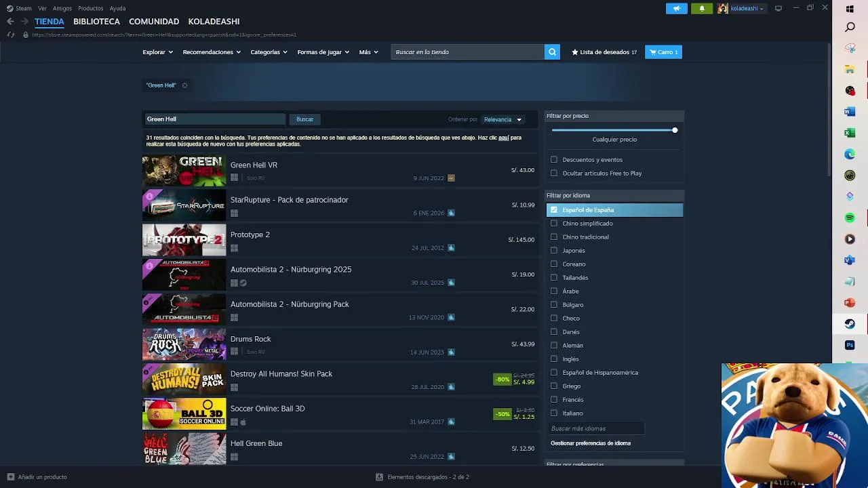
Task: Click the Steam icon in the taskbar
Action: coord(850,324)
